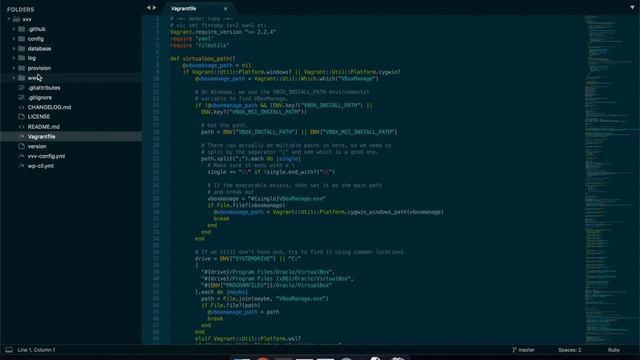This screenshot has width=640, height=360.
Task: Open the tab list dropdown arrow
Action: click(x=632, y=7)
